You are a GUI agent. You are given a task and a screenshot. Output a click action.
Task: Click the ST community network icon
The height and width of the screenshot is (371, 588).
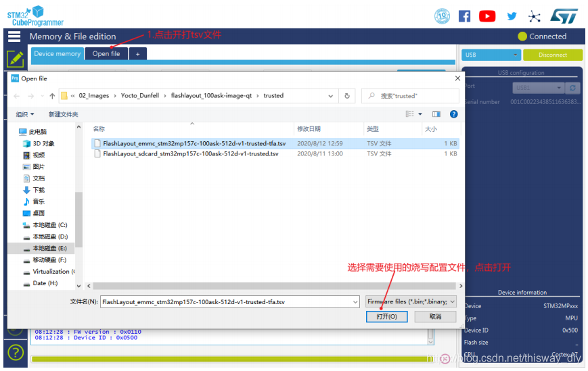click(x=534, y=16)
